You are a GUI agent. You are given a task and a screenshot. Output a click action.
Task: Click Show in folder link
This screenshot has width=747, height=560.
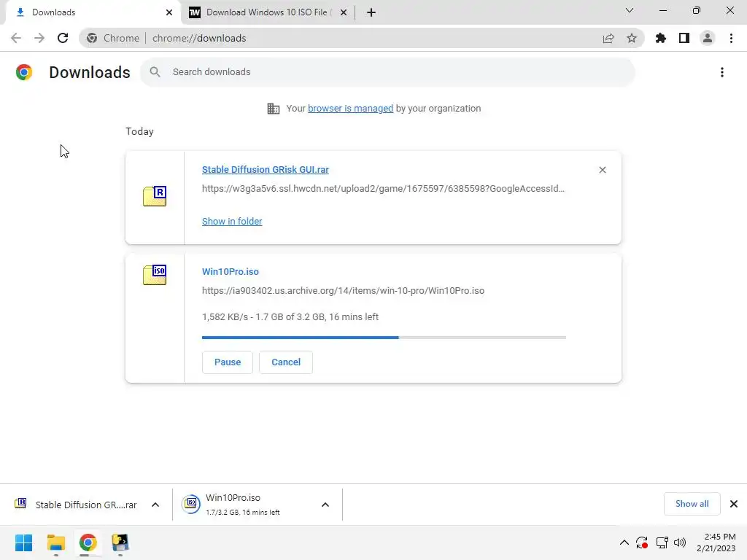[232, 222]
